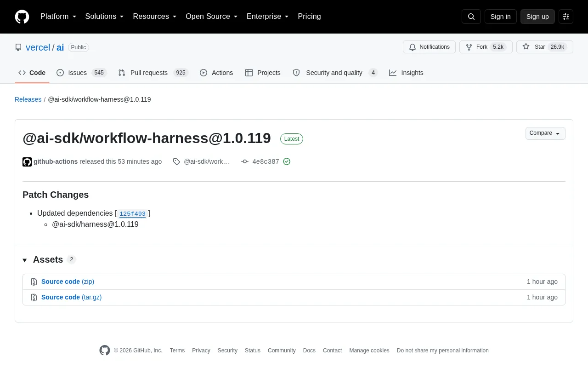Collapse the Assets section triangle
The image size is (588, 368).
pyautogui.click(x=25, y=260)
